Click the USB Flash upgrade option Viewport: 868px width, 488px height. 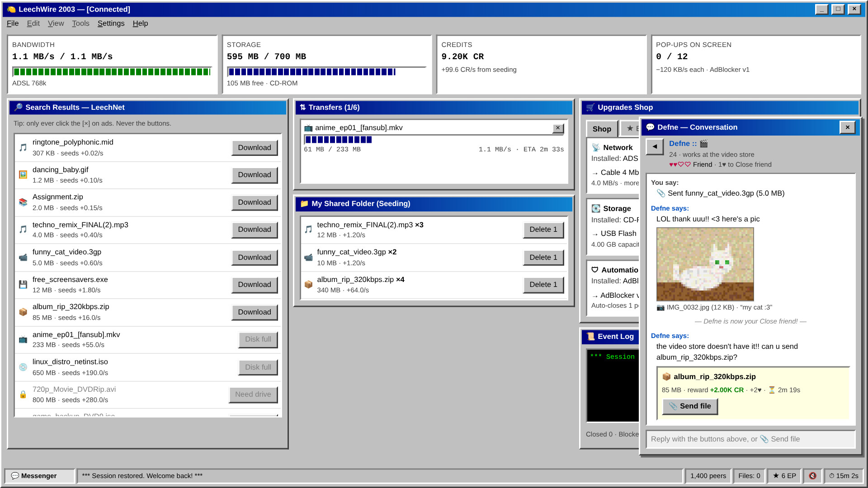click(615, 234)
